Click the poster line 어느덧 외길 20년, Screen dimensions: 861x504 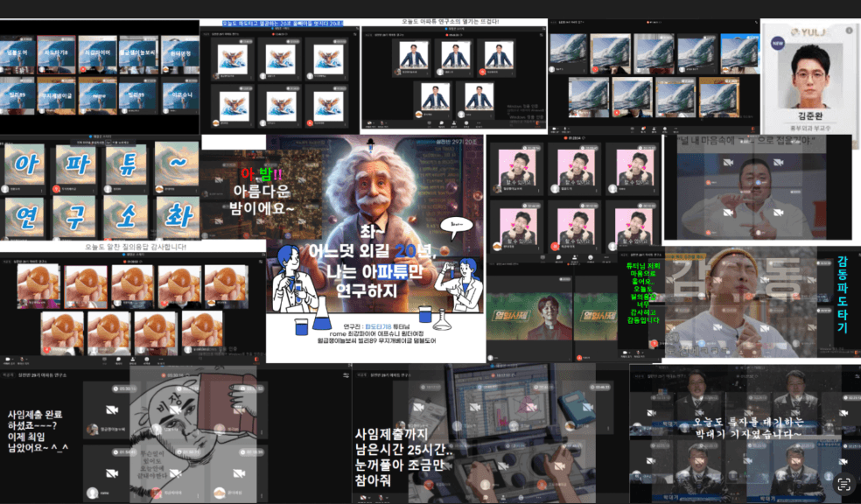pos(373,251)
